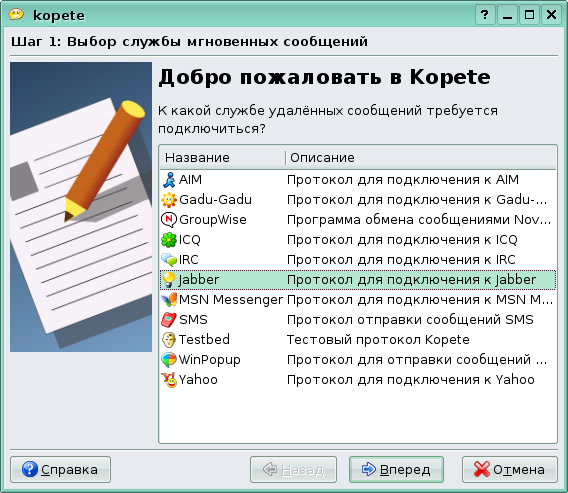Close the kopete window
568x493 pixels.
pos(552,14)
